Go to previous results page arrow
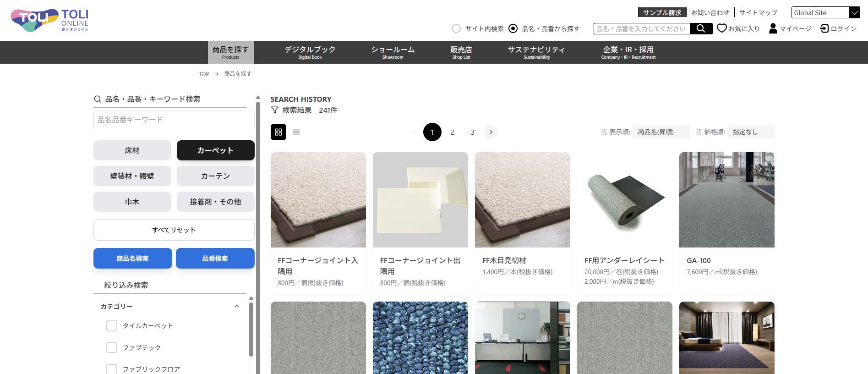The image size is (868, 374). 414,132
